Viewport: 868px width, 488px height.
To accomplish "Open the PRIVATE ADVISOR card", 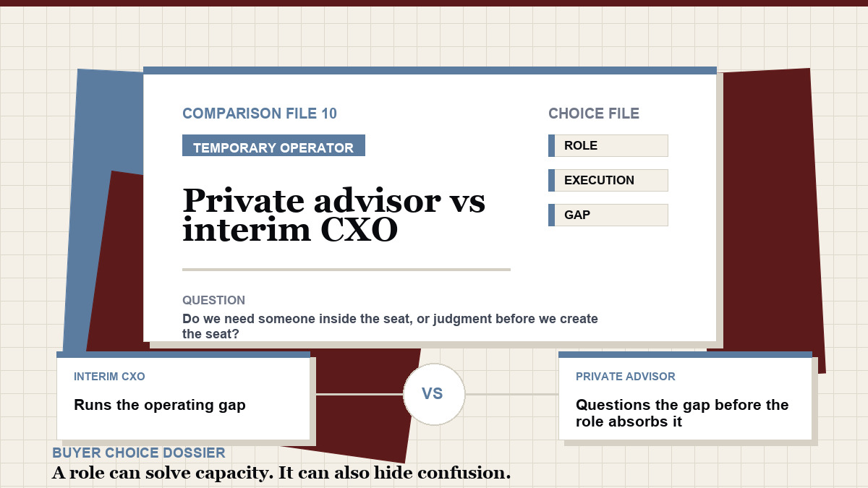I will 685,395.
